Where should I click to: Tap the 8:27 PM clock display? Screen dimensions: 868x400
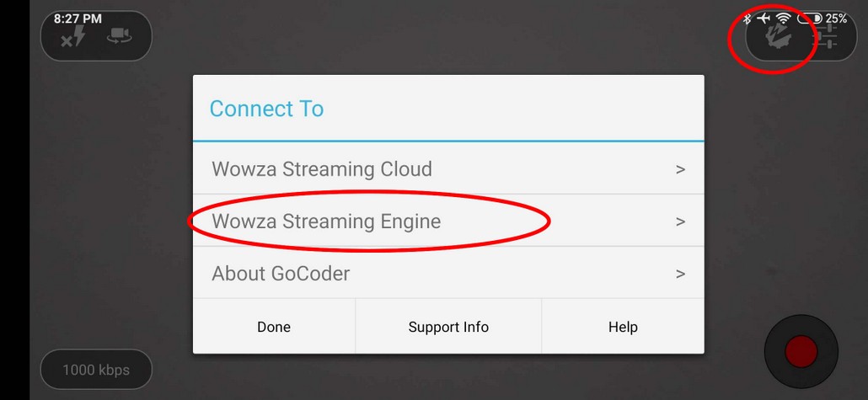tap(78, 18)
